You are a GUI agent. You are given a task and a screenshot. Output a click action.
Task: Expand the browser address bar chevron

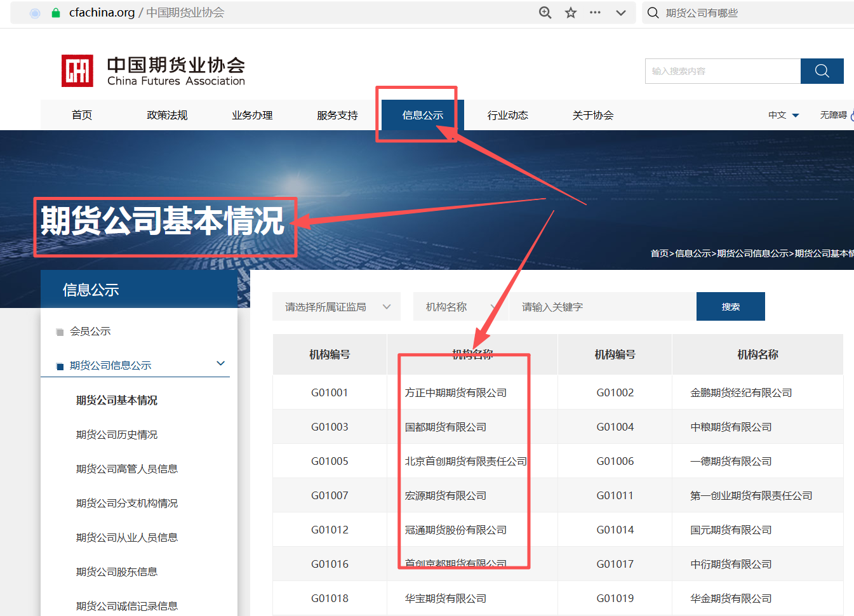(x=621, y=13)
